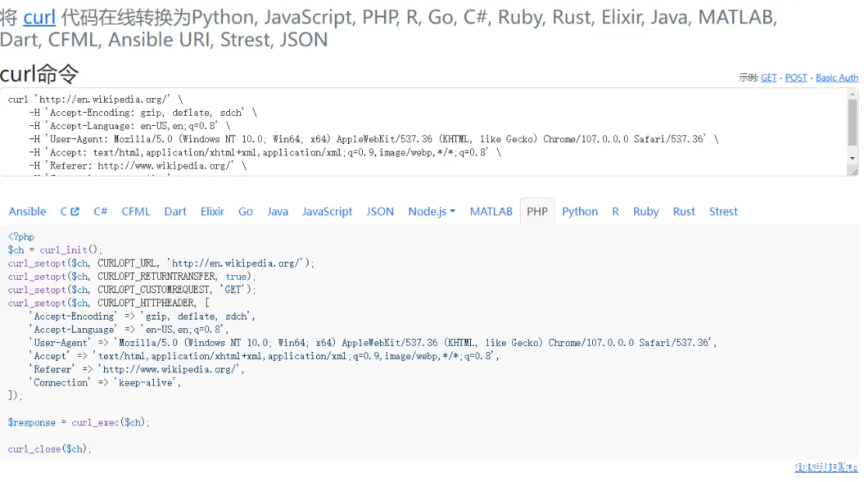The width and height of the screenshot is (868, 482).
Task: Load the POST example
Action: 796,78
